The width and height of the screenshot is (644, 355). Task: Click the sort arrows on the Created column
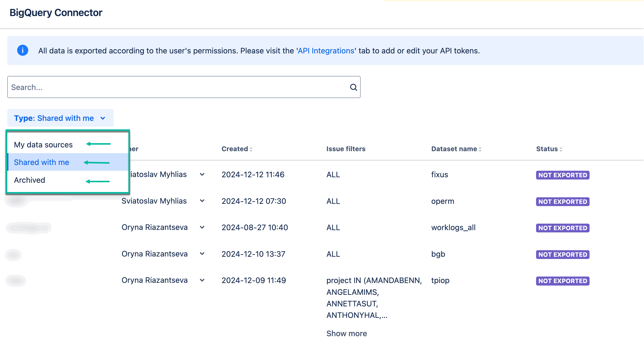[x=251, y=149]
